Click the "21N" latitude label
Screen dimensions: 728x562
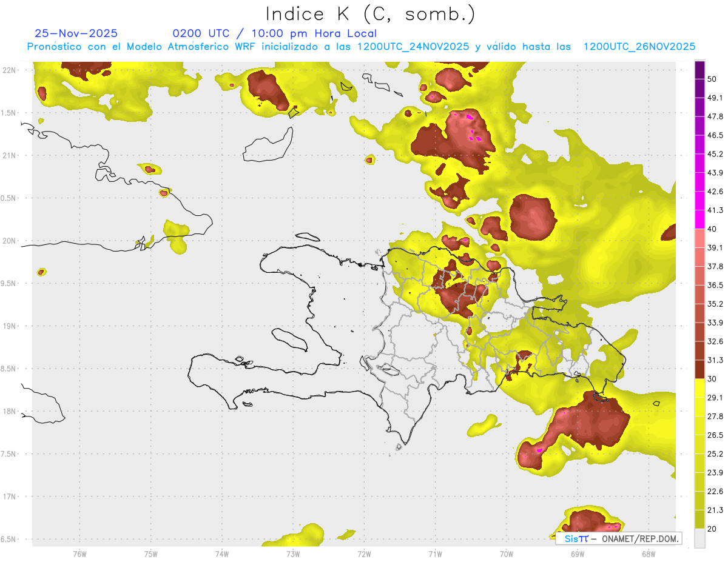pyautogui.click(x=8, y=155)
